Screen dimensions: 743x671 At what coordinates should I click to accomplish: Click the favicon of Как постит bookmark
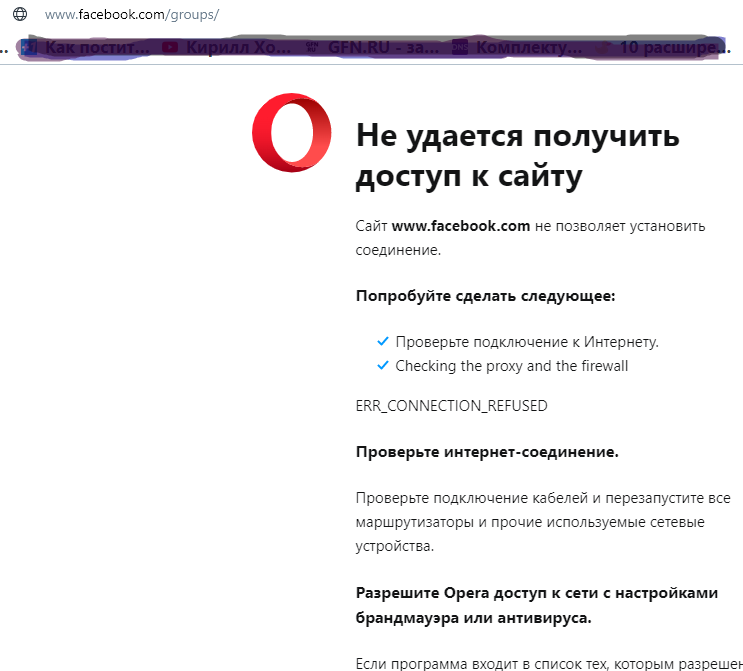(30, 47)
